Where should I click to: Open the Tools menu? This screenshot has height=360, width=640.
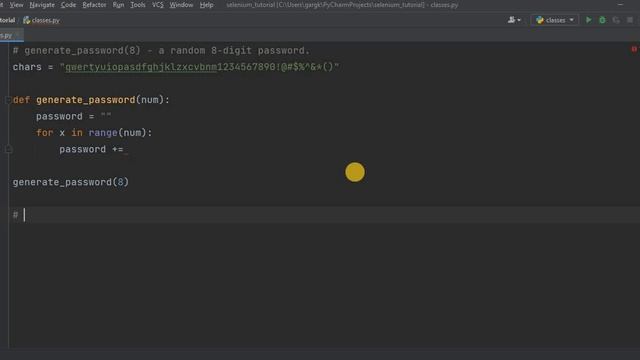(138, 5)
